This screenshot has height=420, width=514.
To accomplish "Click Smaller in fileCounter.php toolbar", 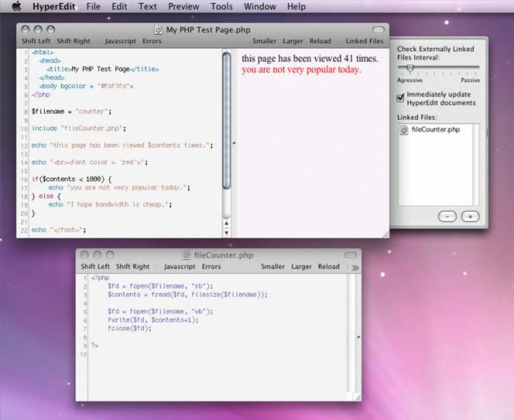I will pyautogui.click(x=273, y=267).
